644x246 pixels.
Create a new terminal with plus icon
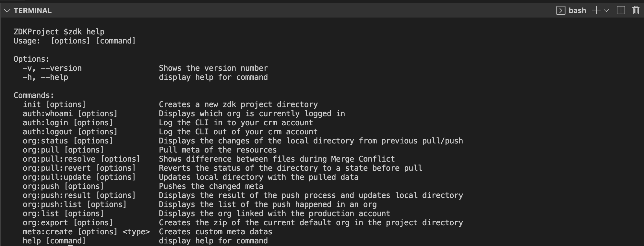(x=596, y=11)
